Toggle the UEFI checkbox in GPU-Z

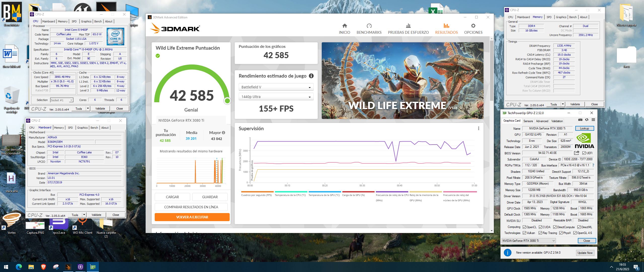click(x=584, y=153)
